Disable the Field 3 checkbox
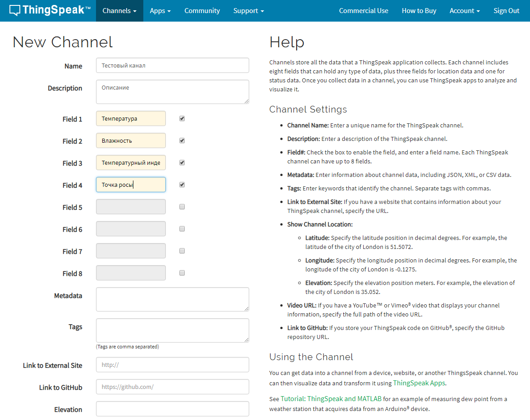The height and width of the screenshot is (420, 530). (182, 163)
